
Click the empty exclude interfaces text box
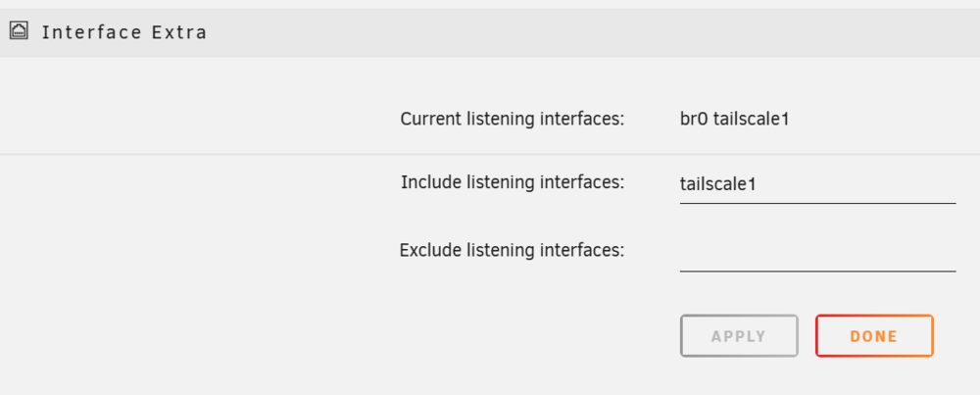817,253
